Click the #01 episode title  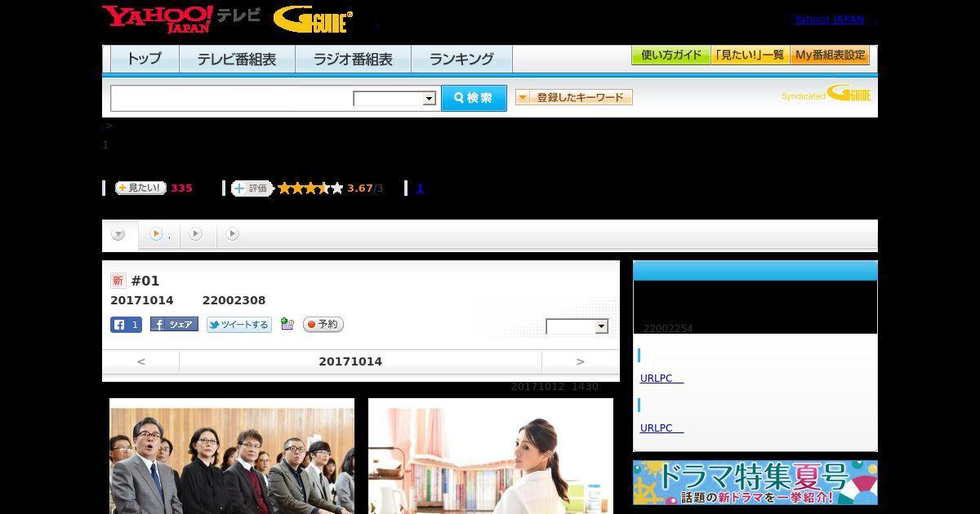145,281
